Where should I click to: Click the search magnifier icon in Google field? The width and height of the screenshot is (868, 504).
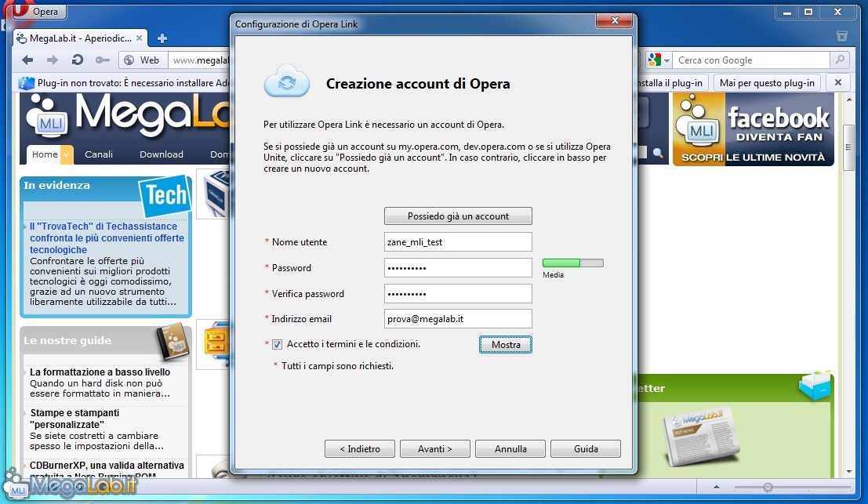[840, 60]
